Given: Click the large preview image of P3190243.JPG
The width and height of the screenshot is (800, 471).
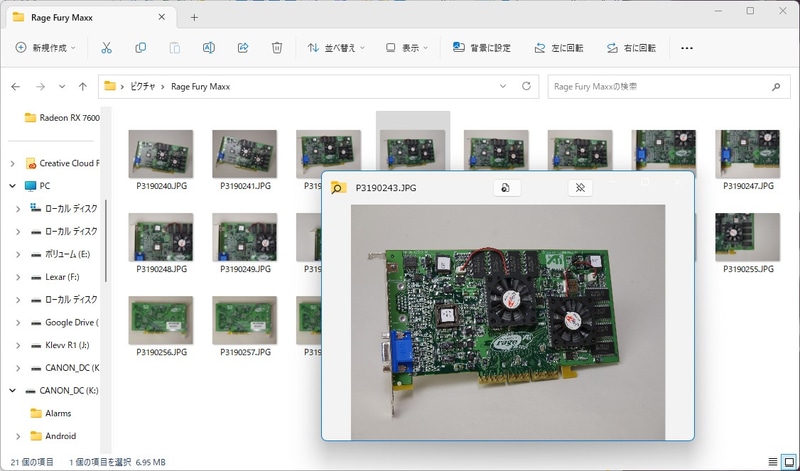Looking at the screenshot, I should pos(508,321).
